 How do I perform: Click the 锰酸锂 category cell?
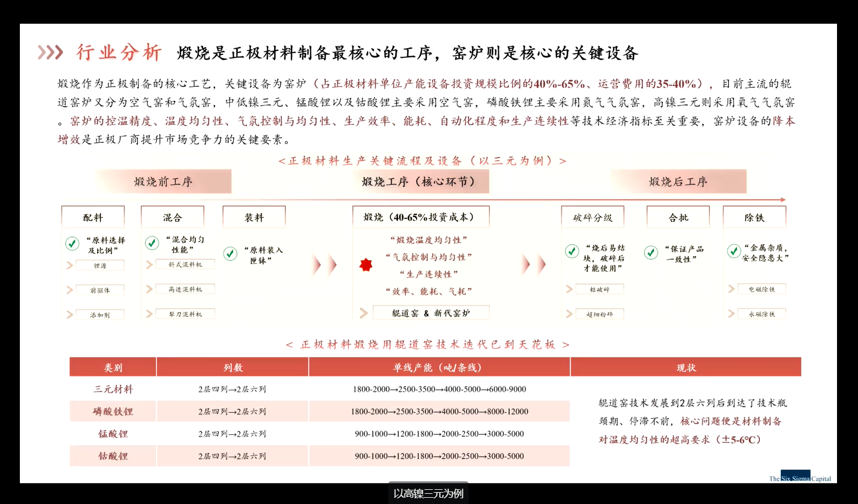click(x=113, y=434)
